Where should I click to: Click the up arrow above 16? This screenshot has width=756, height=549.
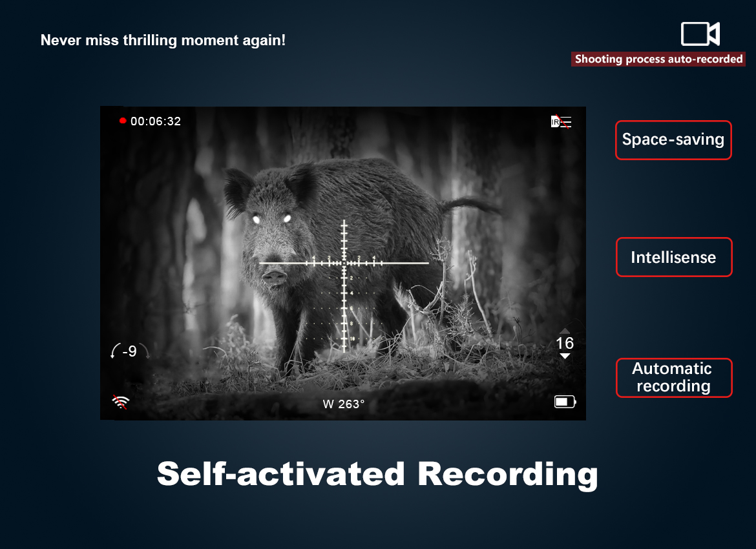[565, 331]
